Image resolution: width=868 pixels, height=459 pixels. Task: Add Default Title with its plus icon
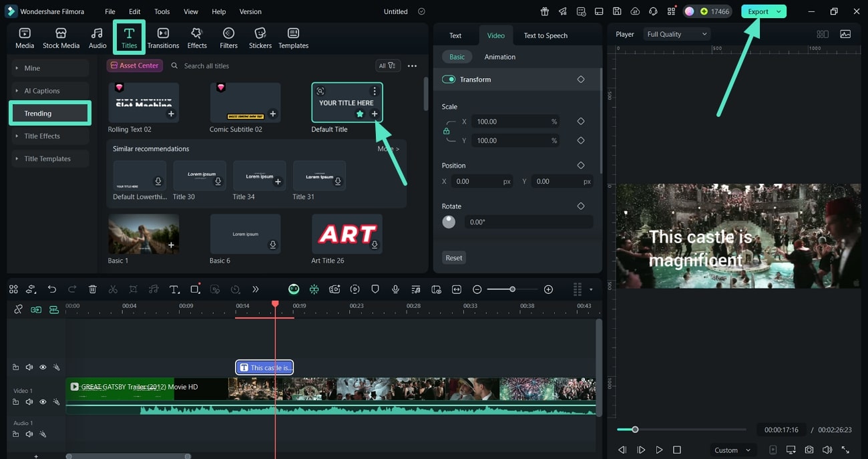click(x=375, y=114)
